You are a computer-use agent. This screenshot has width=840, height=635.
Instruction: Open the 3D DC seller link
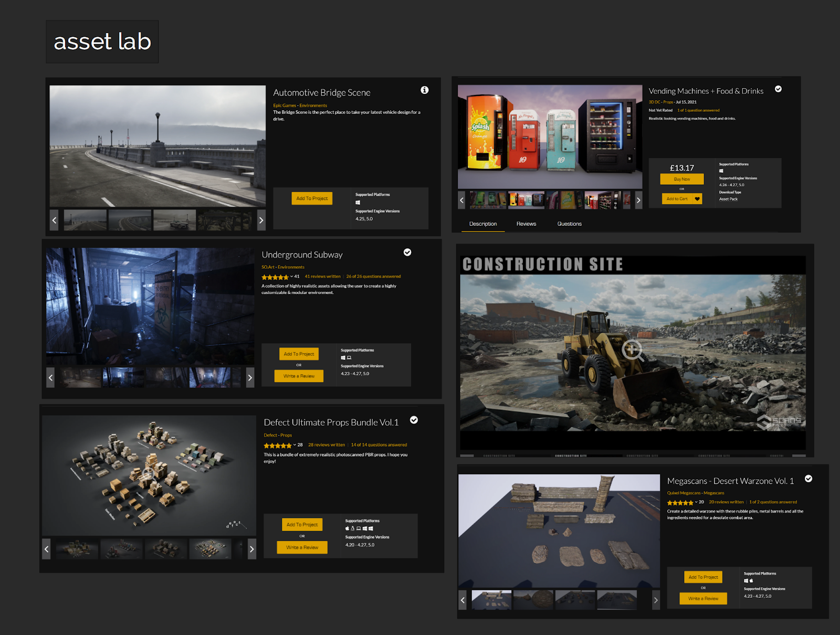[x=654, y=102]
